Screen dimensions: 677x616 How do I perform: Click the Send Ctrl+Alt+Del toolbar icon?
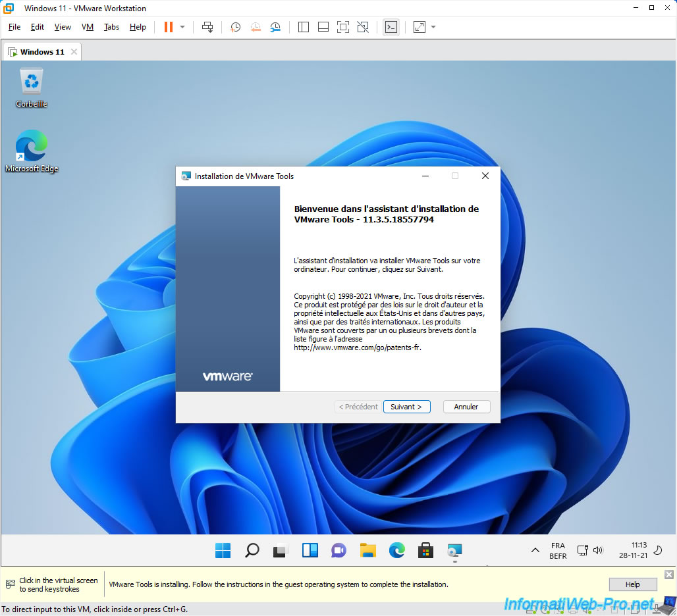tap(207, 27)
